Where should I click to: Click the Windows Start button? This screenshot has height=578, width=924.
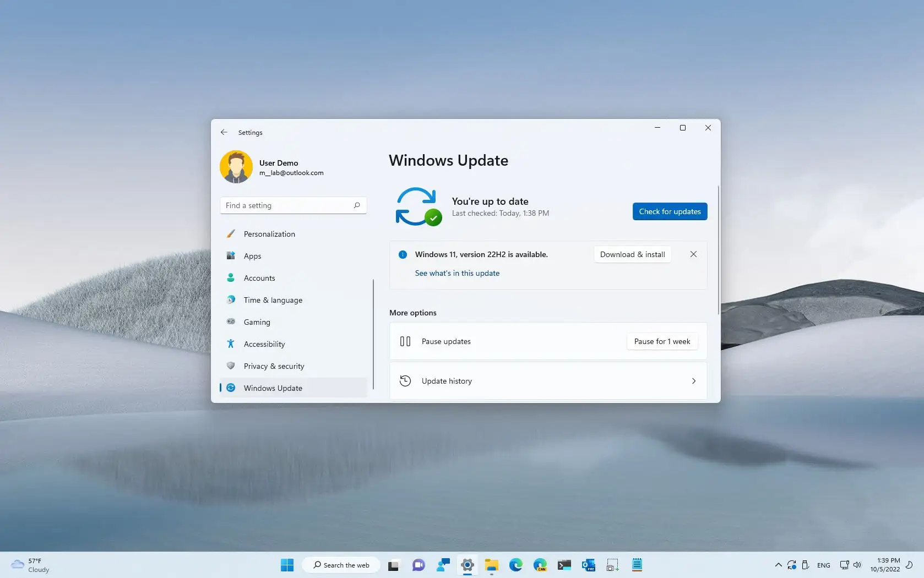tap(287, 565)
